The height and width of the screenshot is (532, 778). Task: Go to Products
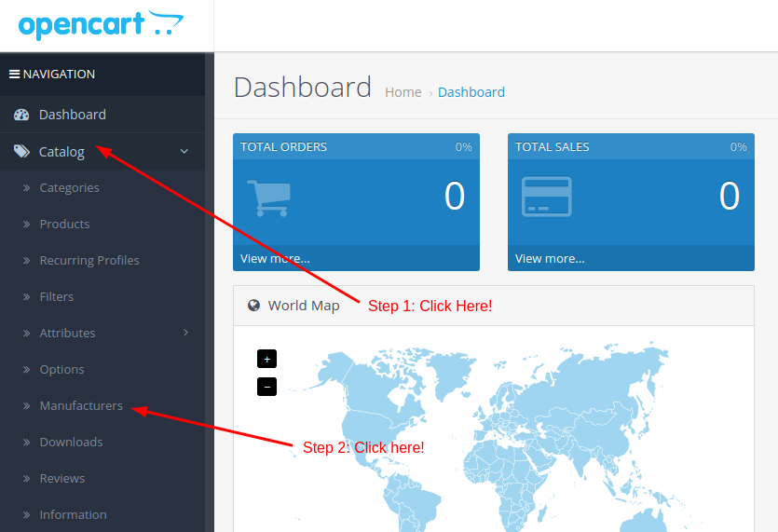[64, 224]
